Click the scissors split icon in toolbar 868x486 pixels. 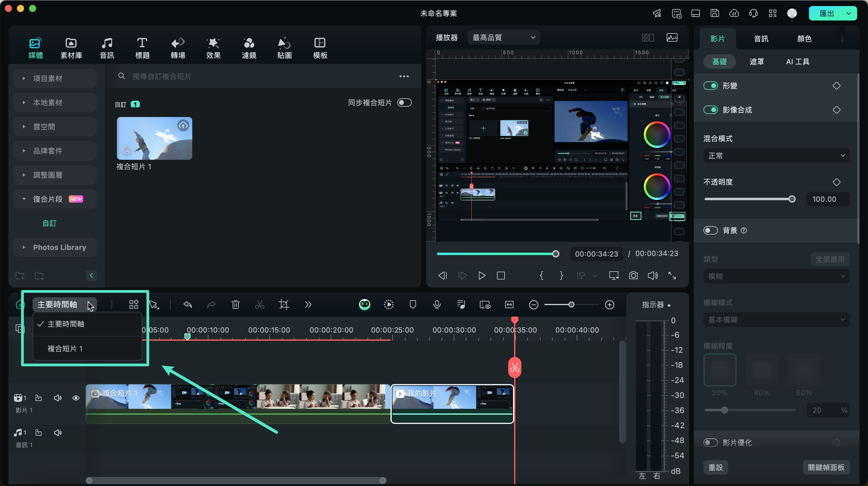[x=259, y=305]
